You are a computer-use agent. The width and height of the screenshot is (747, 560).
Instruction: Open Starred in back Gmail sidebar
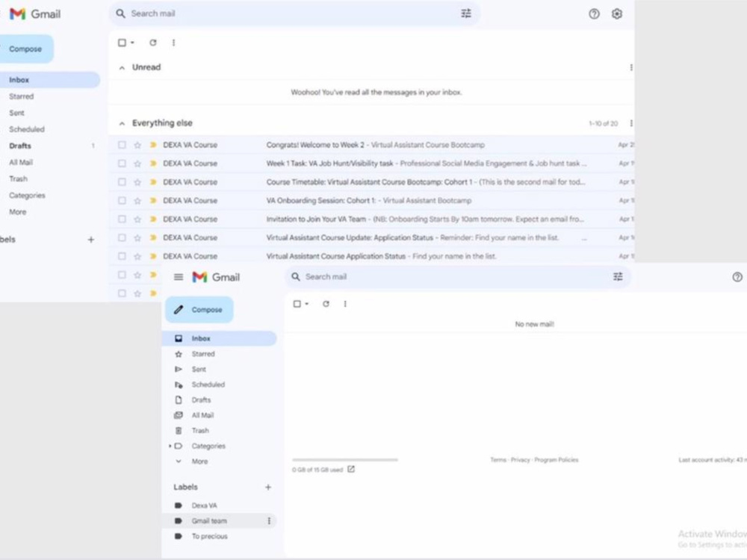coord(22,96)
